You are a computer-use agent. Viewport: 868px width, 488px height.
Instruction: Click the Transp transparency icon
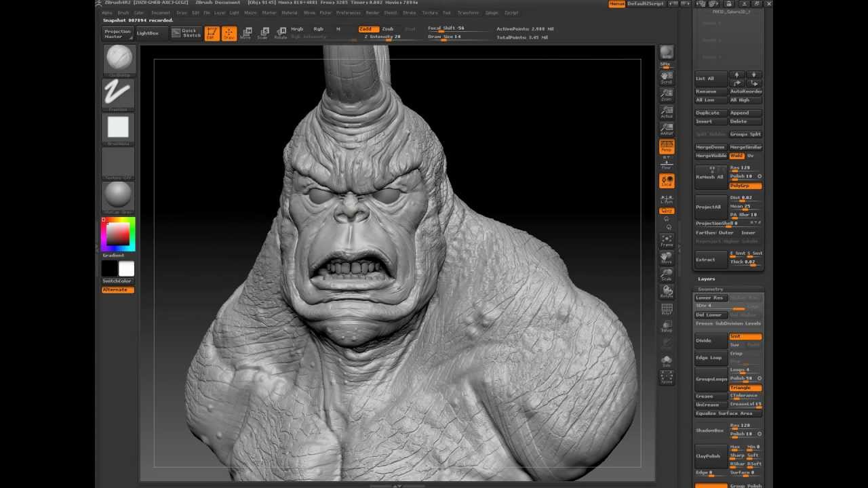click(x=667, y=326)
